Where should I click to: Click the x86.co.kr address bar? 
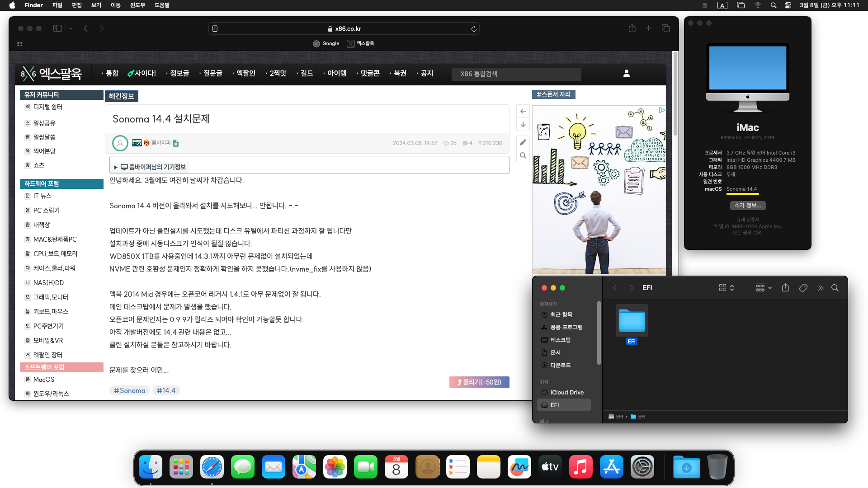coord(344,28)
